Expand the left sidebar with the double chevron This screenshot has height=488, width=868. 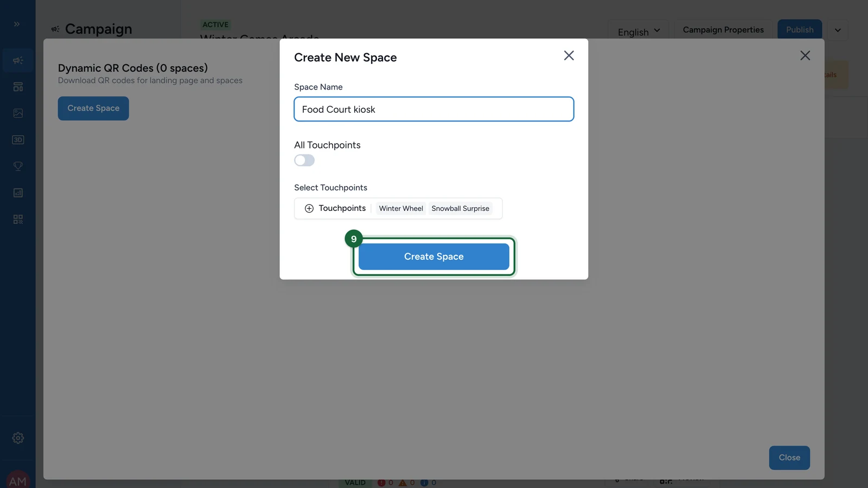click(x=17, y=24)
